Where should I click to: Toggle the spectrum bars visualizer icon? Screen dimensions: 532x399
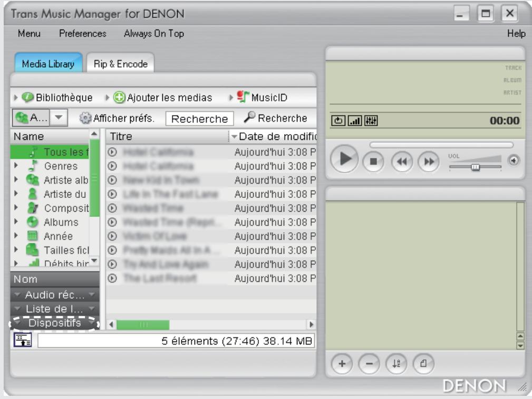pyautogui.click(x=355, y=120)
